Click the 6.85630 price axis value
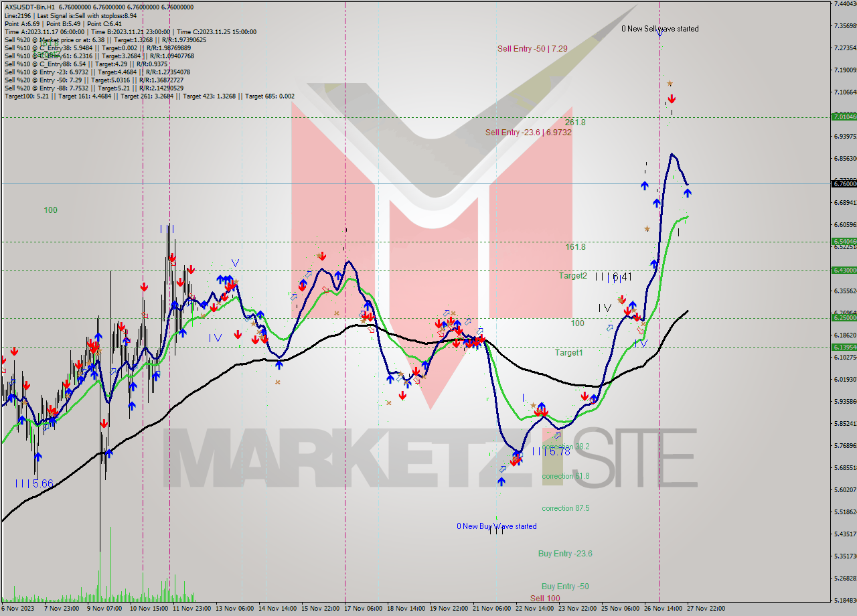 tap(845, 158)
